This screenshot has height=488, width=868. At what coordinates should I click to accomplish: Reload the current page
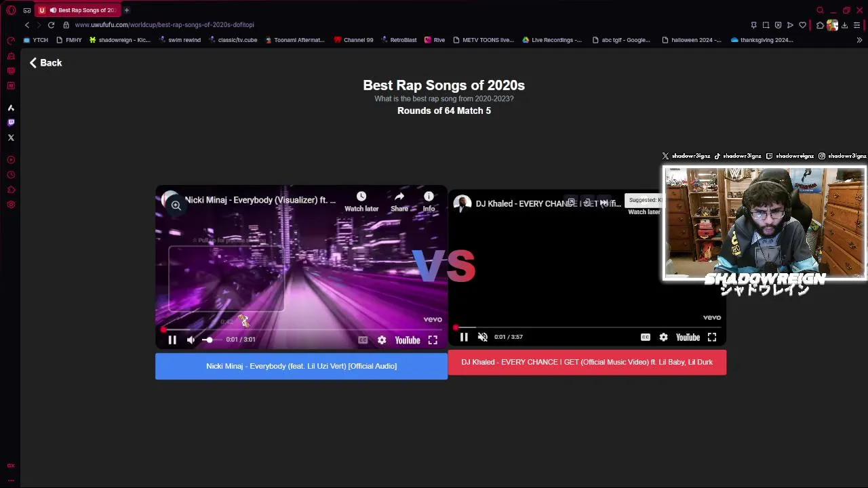(51, 25)
